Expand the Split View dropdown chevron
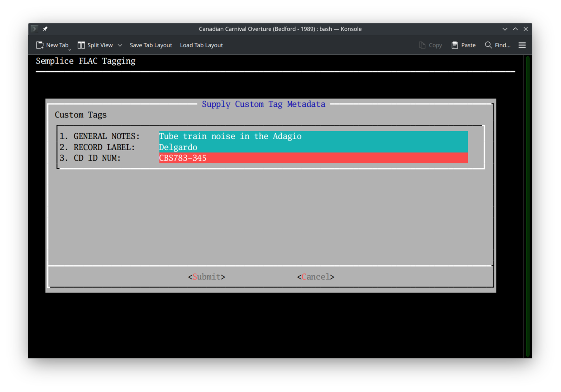561x392 pixels. (x=120, y=45)
